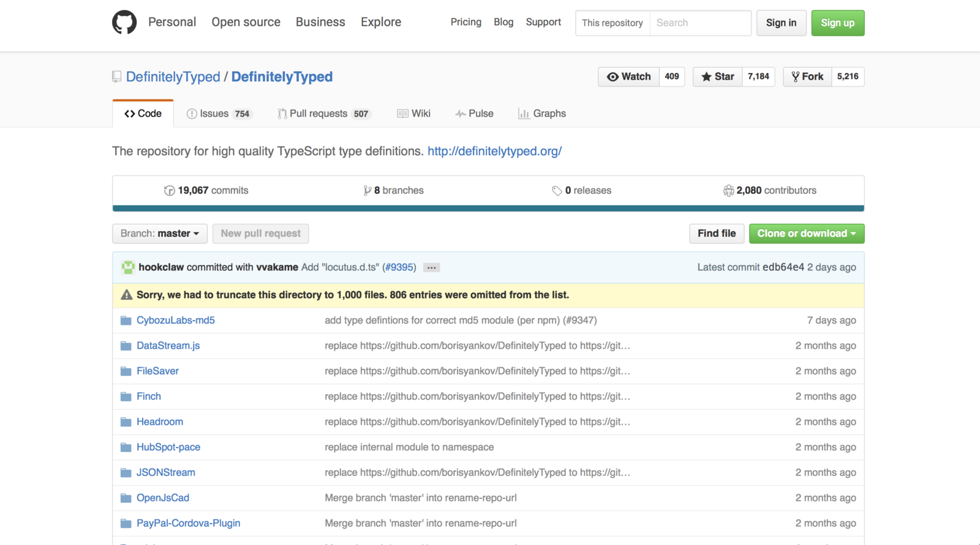The width and height of the screenshot is (980, 545).
Task: Click folder icon next to JSONStream
Action: [x=126, y=473]
